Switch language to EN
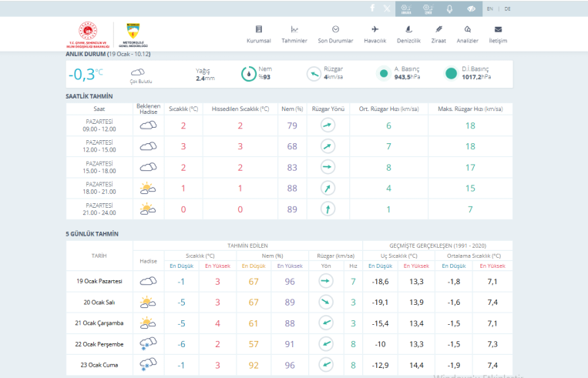This screenshot has width=588, height=378. (x=490, y=8)
